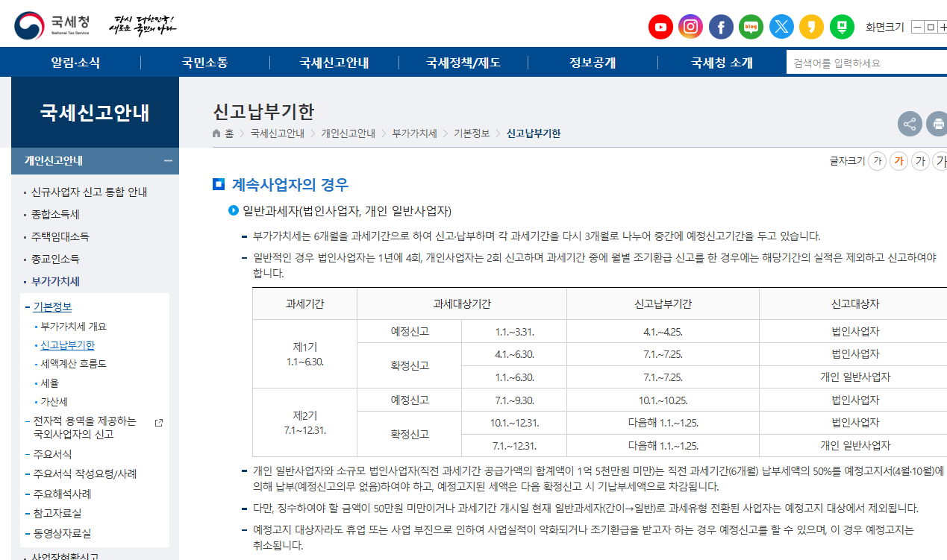This screenshot has width=947, height=560.
Task: Open 참고자료실 in sidebar
Action: (x=57, y=514)
